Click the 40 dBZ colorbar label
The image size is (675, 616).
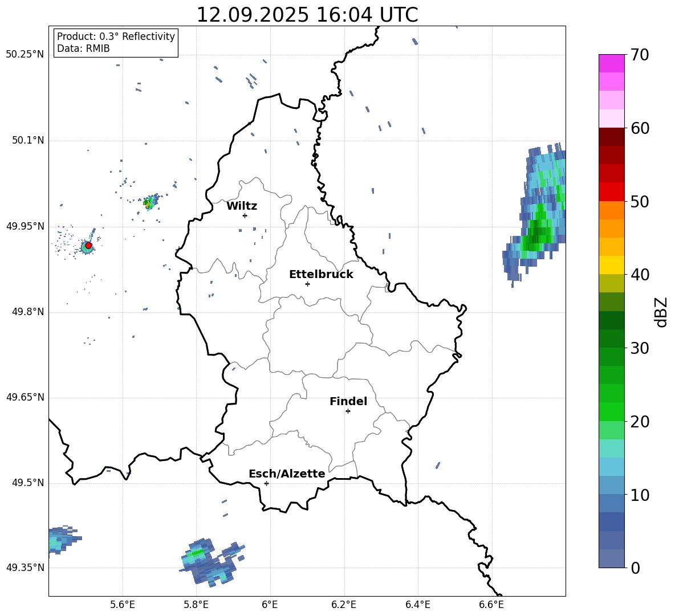640,275
